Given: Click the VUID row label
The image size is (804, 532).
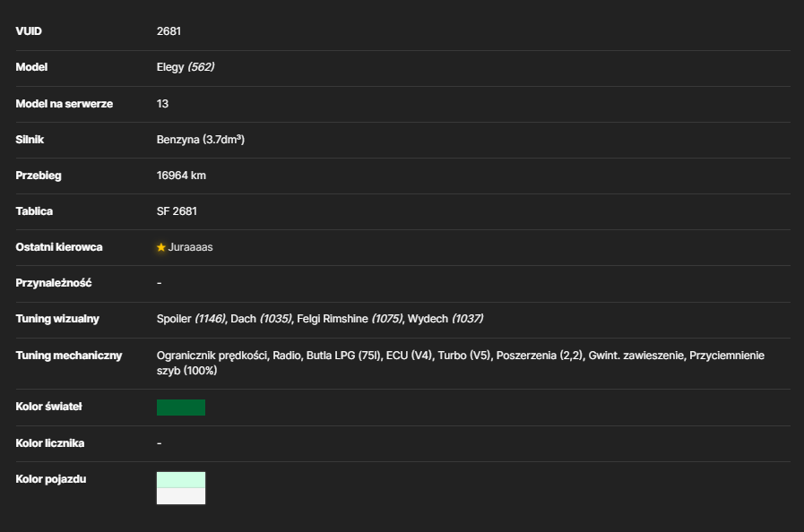Looking at the screenshot, I should [x=29, y=31].
